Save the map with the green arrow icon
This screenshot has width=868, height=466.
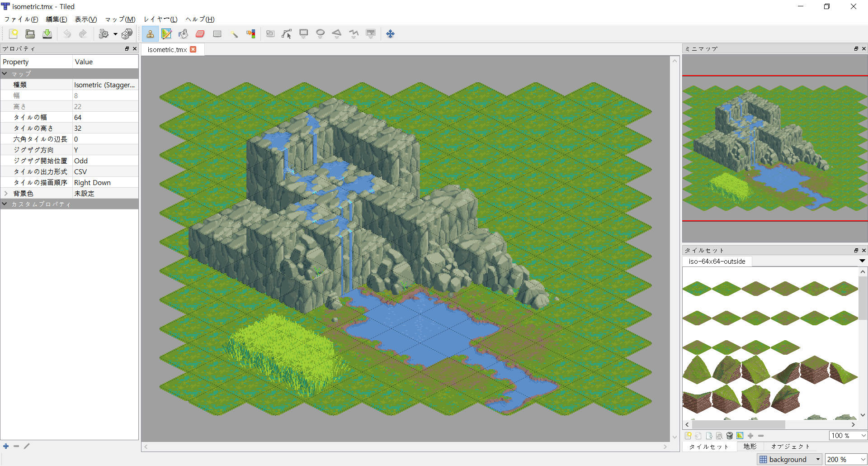[x=47, y=34]
